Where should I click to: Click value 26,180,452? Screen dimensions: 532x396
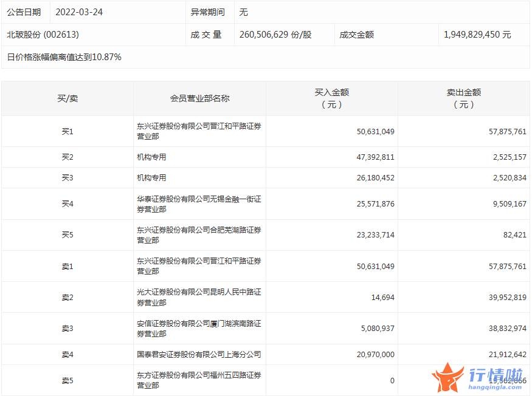[x=375, y=178]
